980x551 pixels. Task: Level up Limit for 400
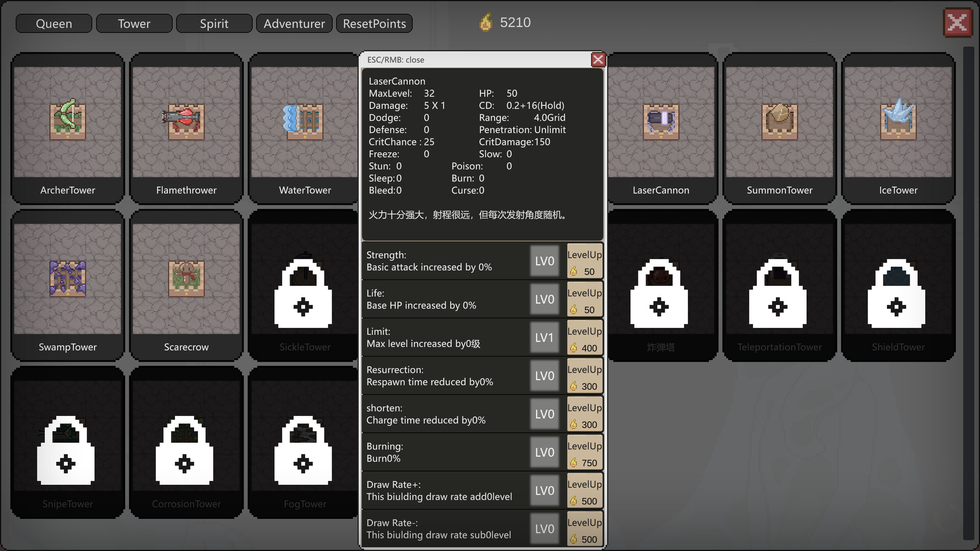pyautogui.click(x=584, y=338)
